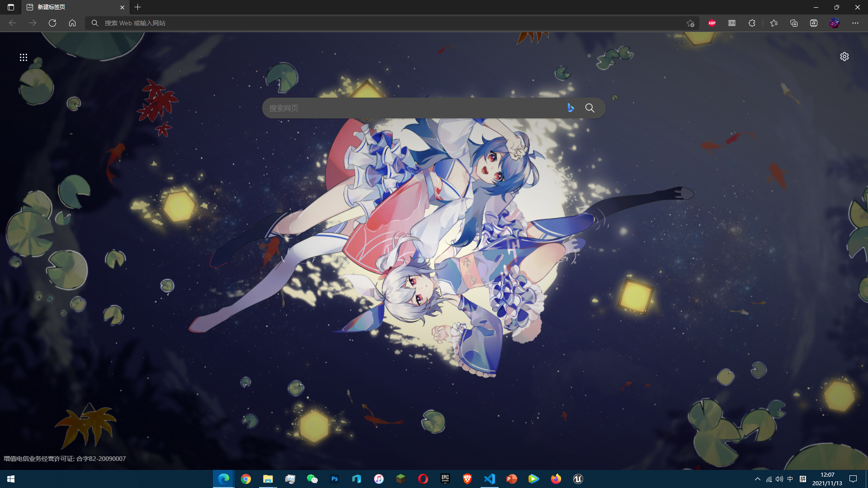Open the page settings gear
Viewport: 868px width, 488px height.
(x=844, y=56)
